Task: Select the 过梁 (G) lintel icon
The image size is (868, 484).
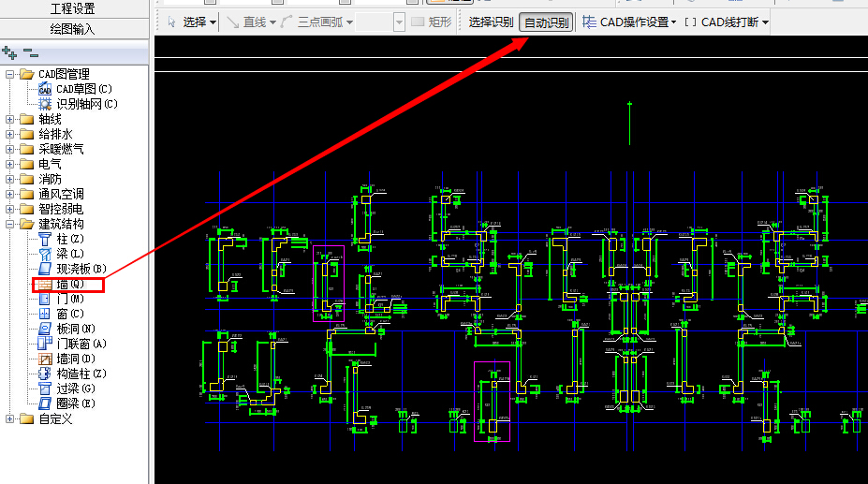Action: [x=45, y=389]
